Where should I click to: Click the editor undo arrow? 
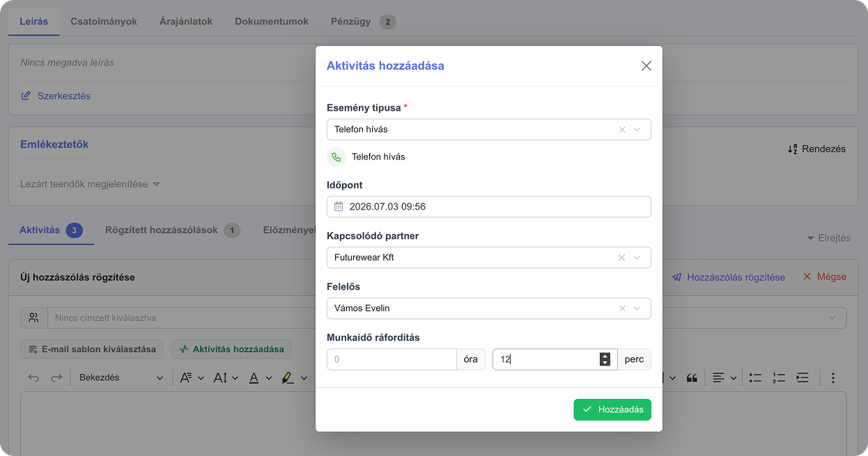point(33,378)
